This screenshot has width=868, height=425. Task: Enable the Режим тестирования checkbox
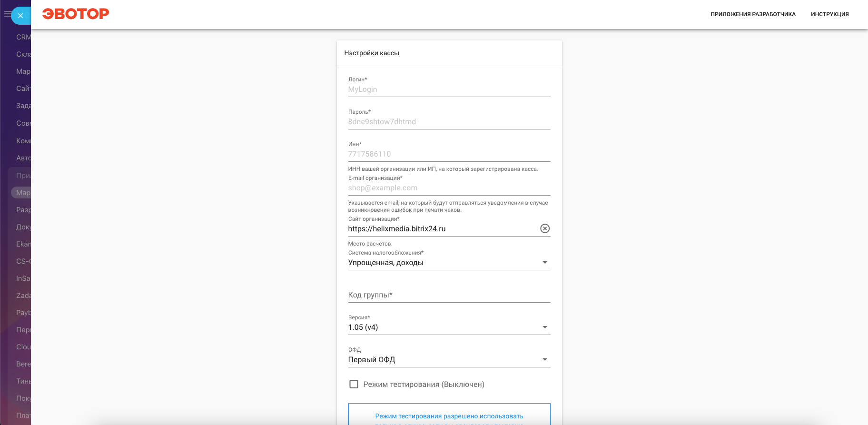pyautogui.click(x=354, y=384)
